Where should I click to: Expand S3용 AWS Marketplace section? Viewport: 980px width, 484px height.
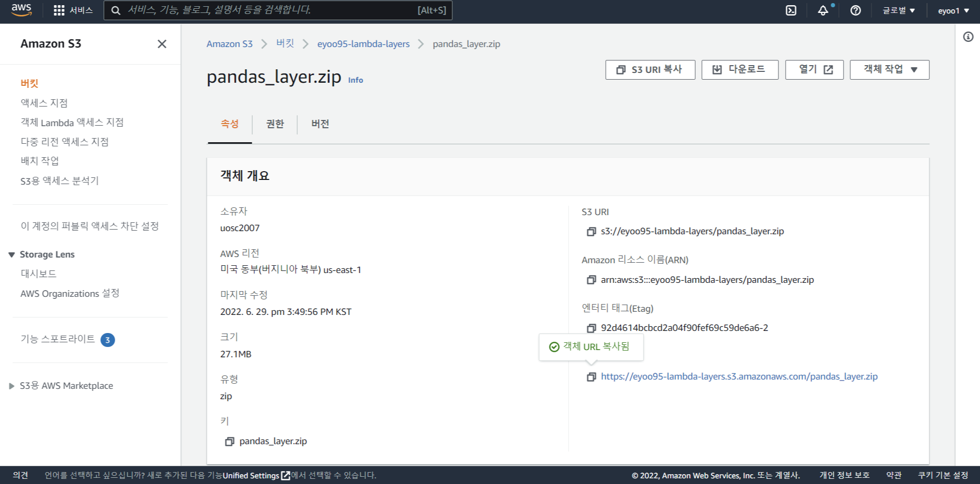[11, 386]
